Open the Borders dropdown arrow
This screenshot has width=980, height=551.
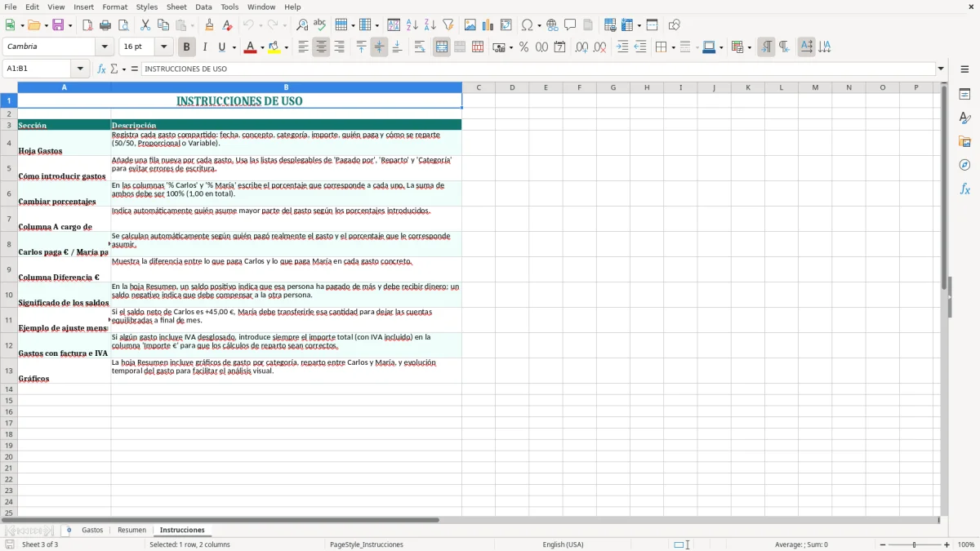(673, 47)
